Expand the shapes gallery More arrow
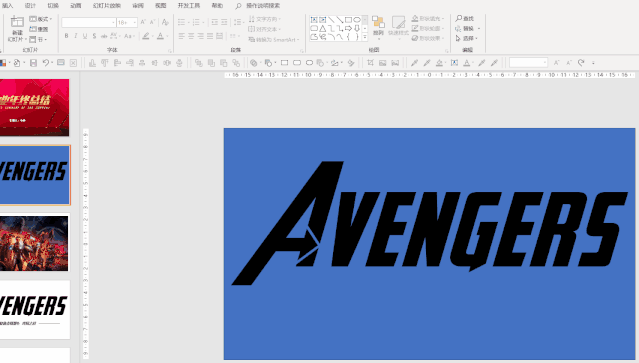This screenshot has width=639, height=363. pos(365,37)
